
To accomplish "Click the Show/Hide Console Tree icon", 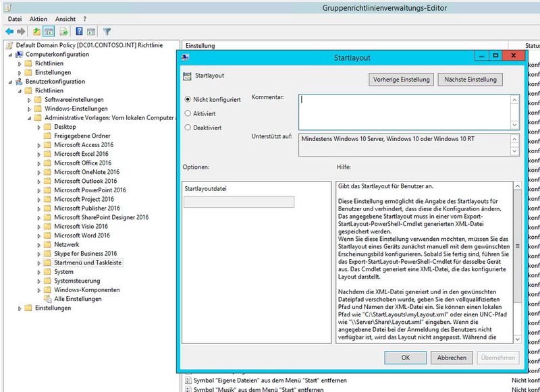I will pyautogui.click(x=49, y=30).
